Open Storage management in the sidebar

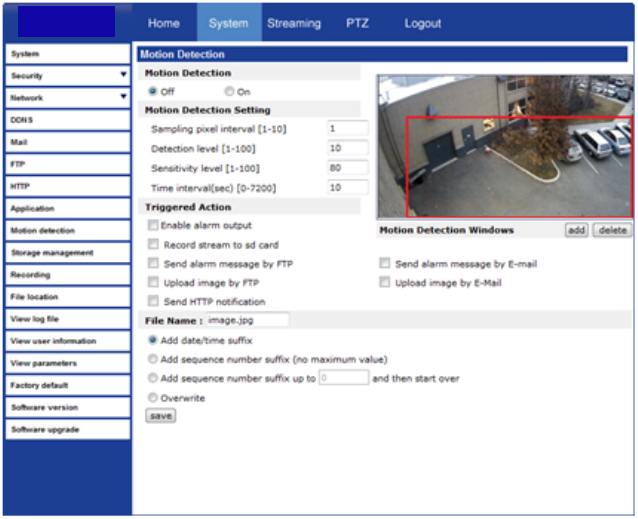coord(66,253)
